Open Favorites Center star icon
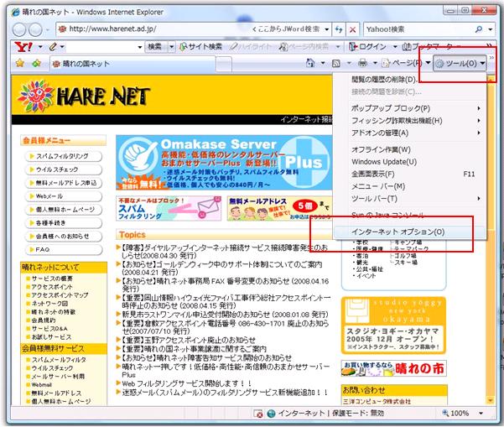This screenshot has height=427, width=504. coord(20,63)
